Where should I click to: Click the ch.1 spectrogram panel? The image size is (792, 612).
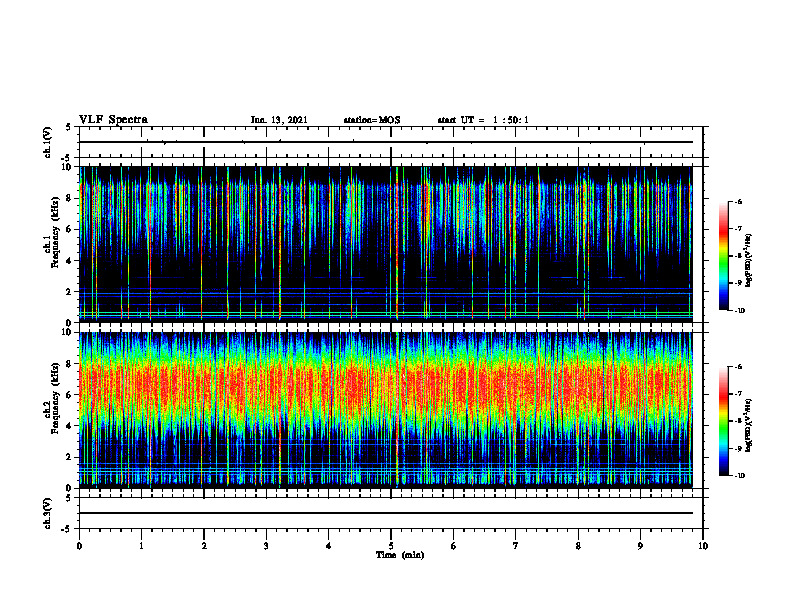coord(385,244)
